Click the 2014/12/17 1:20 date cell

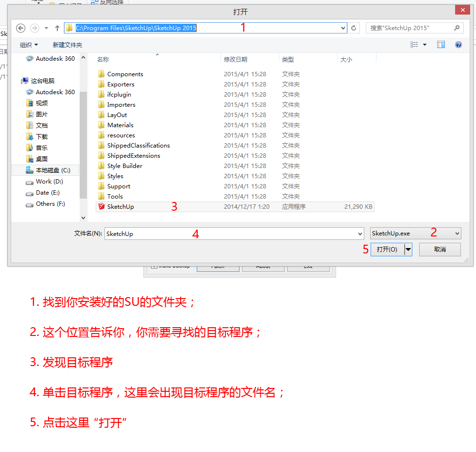click(247, 207)
